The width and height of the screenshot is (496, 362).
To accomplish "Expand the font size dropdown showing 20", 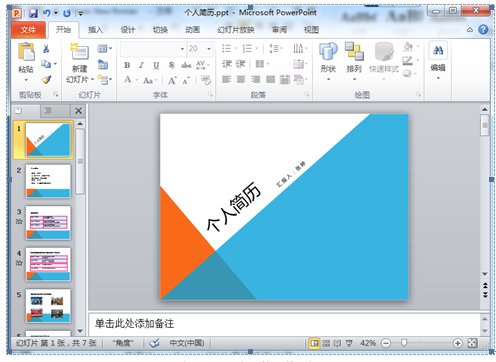I will click(209, 49).
